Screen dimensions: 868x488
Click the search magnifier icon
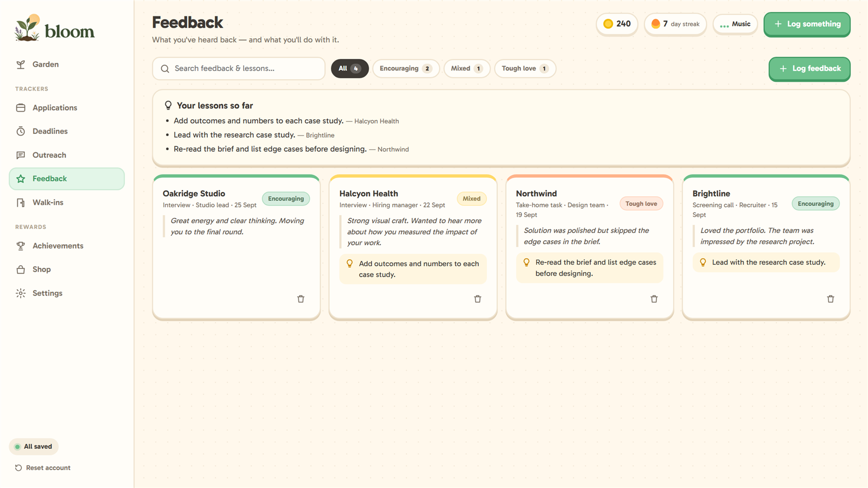[x=165, y=69]
